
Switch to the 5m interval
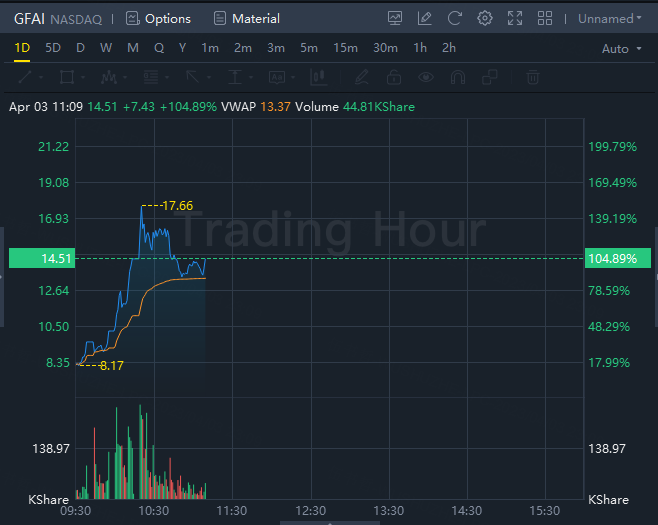click(308, 48)
